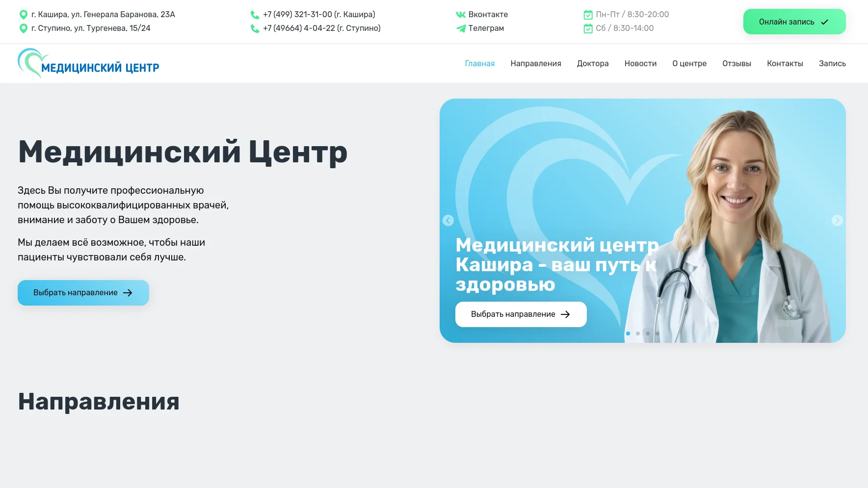Image resolution: width=868 pixels, height=488 pixels.
Task: Advance the banner with the right arrow
Action: coord(837,220)
